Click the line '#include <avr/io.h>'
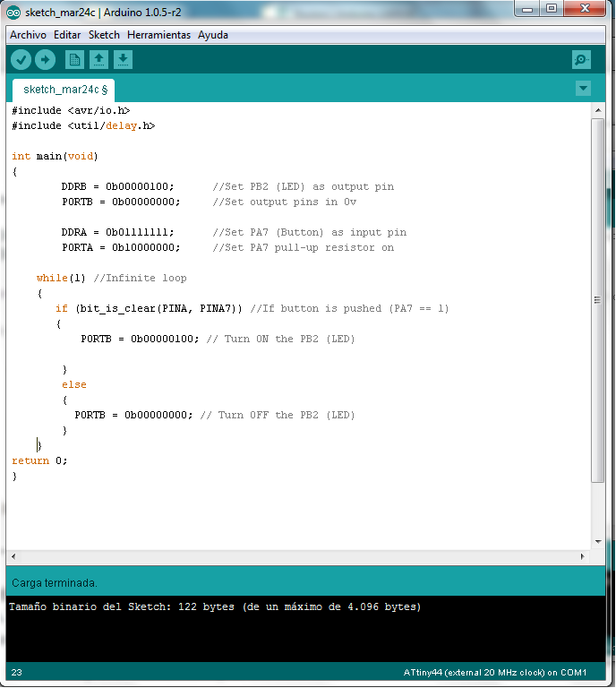This screenshot has width=616, height=688. click(71, 110)
